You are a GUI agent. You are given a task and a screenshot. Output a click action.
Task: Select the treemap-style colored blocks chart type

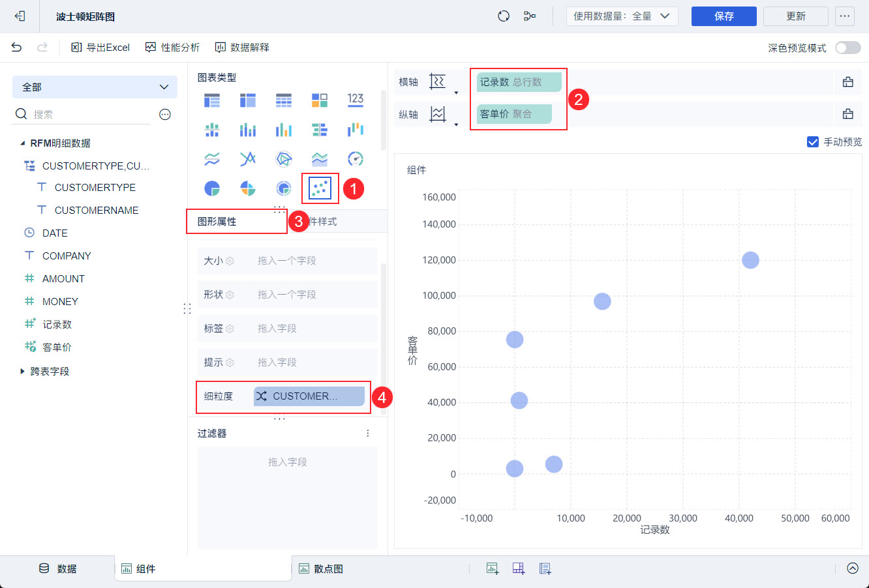[320, 100]
